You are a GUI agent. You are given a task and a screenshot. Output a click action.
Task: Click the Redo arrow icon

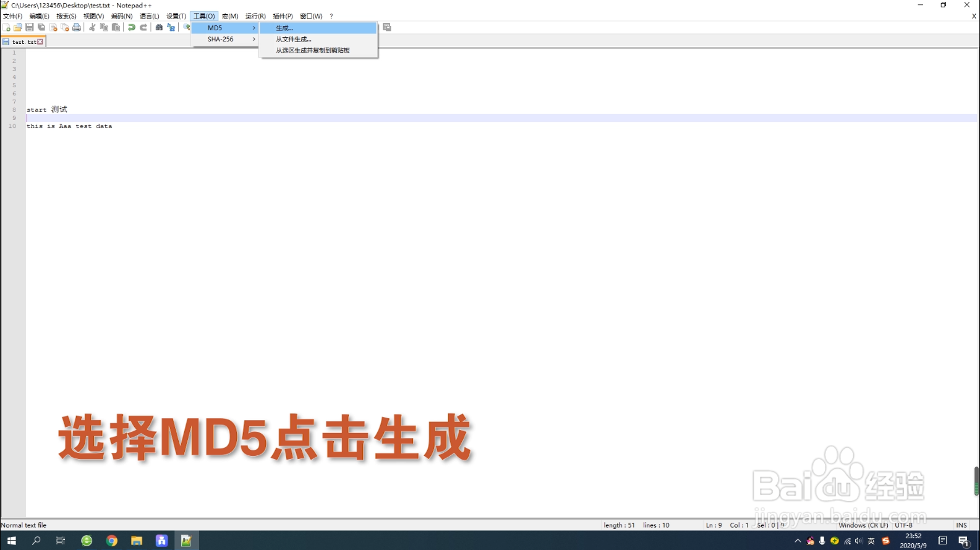(x=143, y=27)
